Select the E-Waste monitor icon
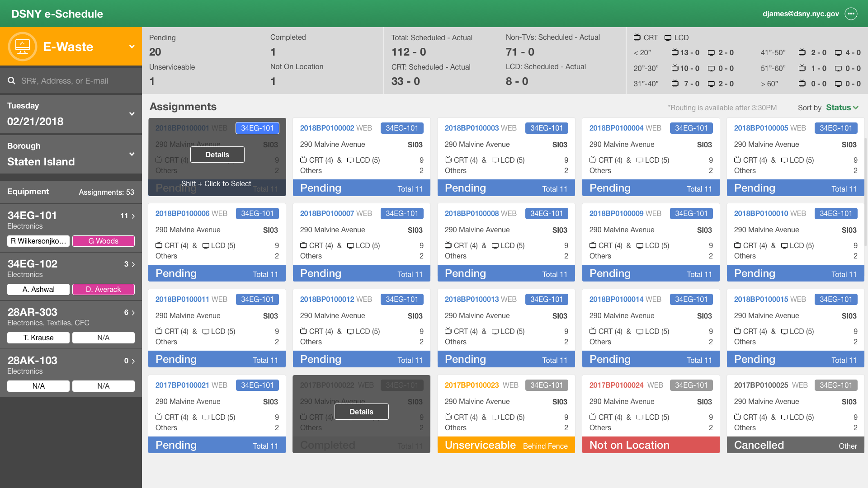Image resolution: width=868 pixels, height=488 pixels. pos(22,46)
